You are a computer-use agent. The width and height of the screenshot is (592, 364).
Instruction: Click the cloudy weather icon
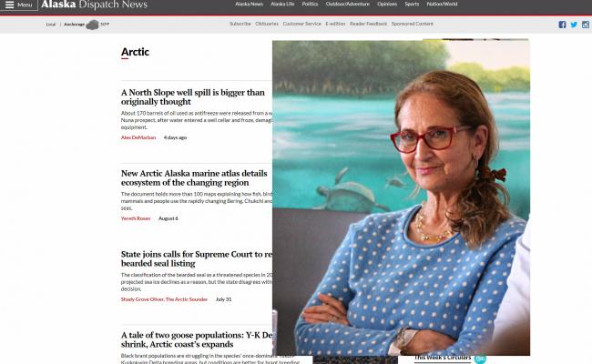pyautogui.click(x=92, y=25)
